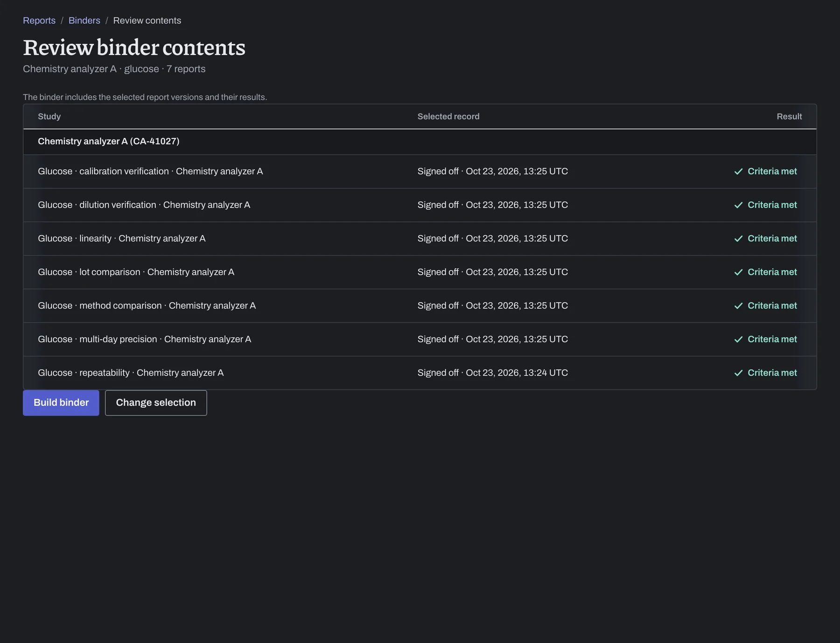This screenshot has height=643, width=840.
Task: Select 'Glucose · dilution verification · Chemistry analyzer A'
Action: [x=144, y=205]
